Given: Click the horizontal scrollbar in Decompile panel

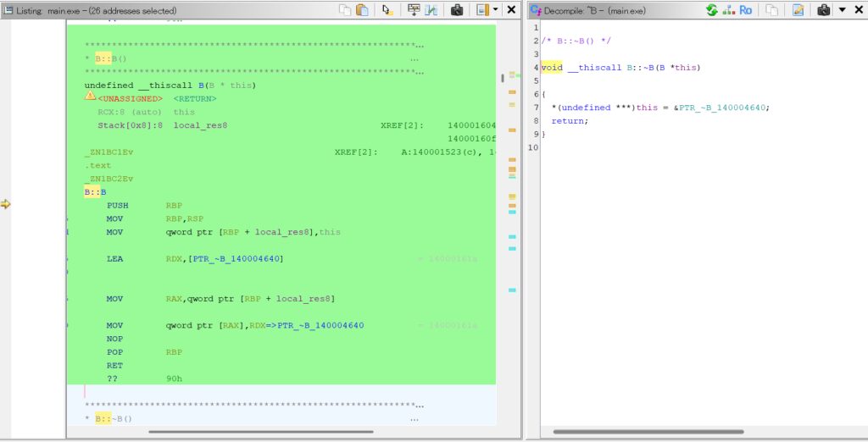Looking at the screenshot, I should click(648, 432).
